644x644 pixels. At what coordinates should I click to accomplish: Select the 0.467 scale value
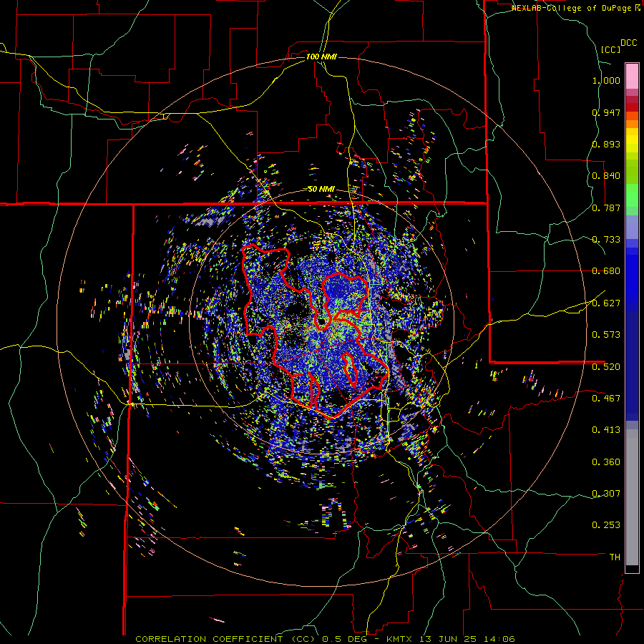[606, 399]
